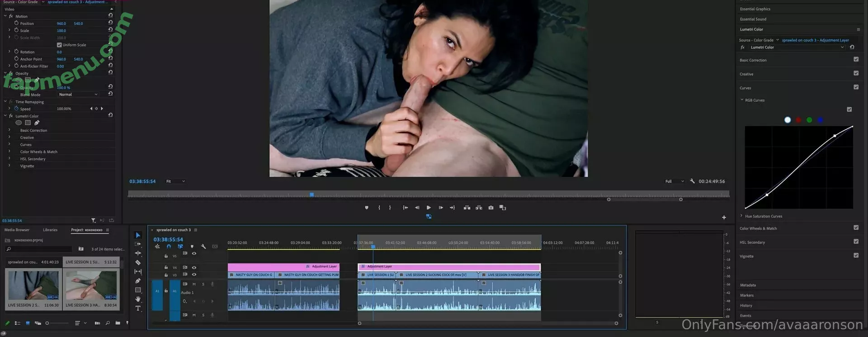Open the Metadata panel

point(748,285)
